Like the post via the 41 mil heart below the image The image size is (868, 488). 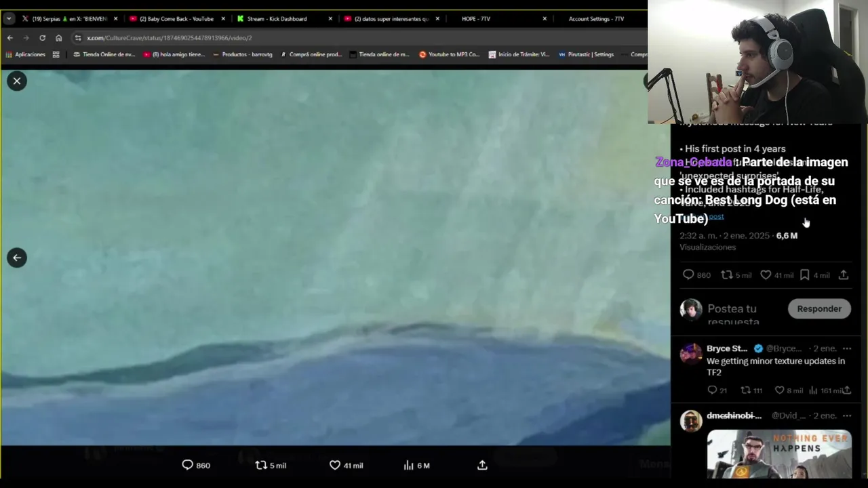point(346,465)
